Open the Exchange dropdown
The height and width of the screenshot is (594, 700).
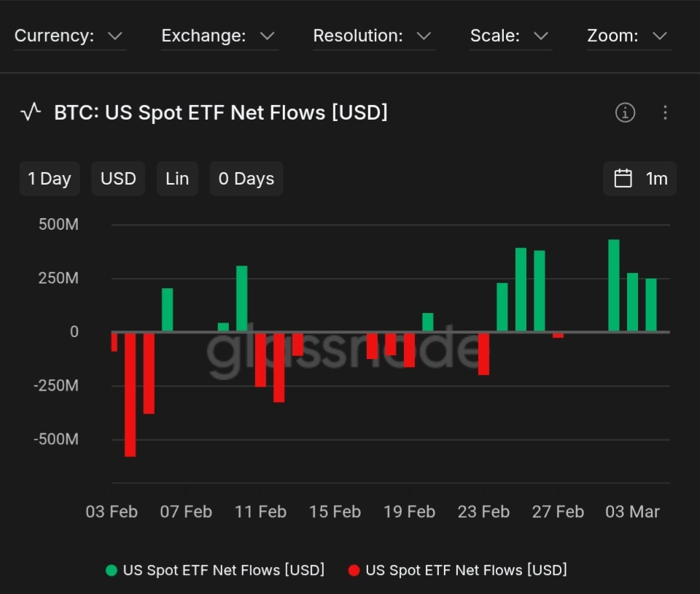pyautogui.click(x=219, y=36)
